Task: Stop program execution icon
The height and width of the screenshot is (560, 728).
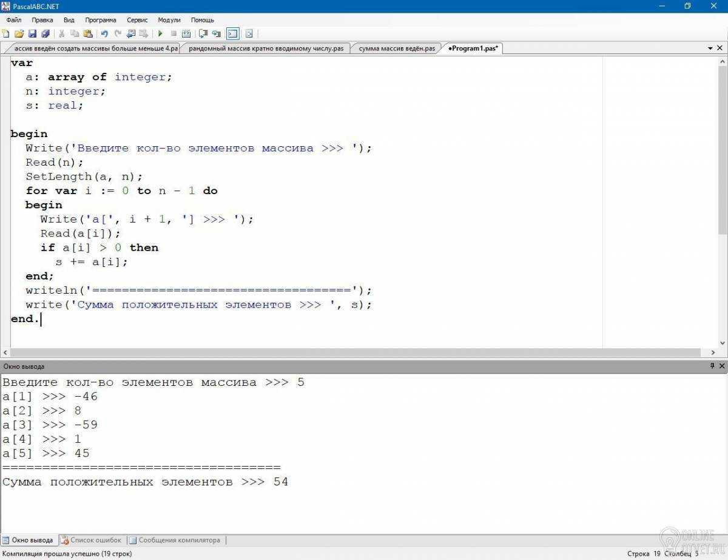Action: coord(174,33)
